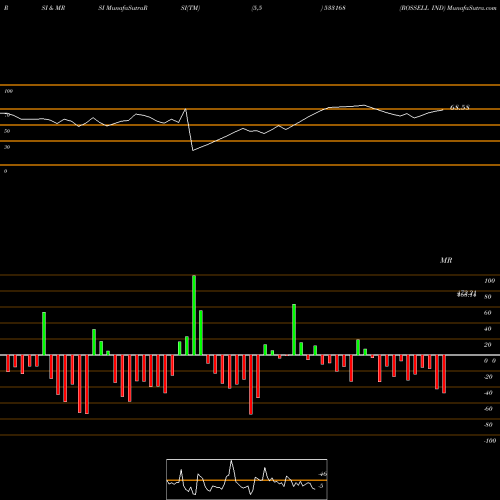The height and width of the screenshot is (500, 500).
Task: Click the -5 label inside the mini chart
Action: coord(321,486)
